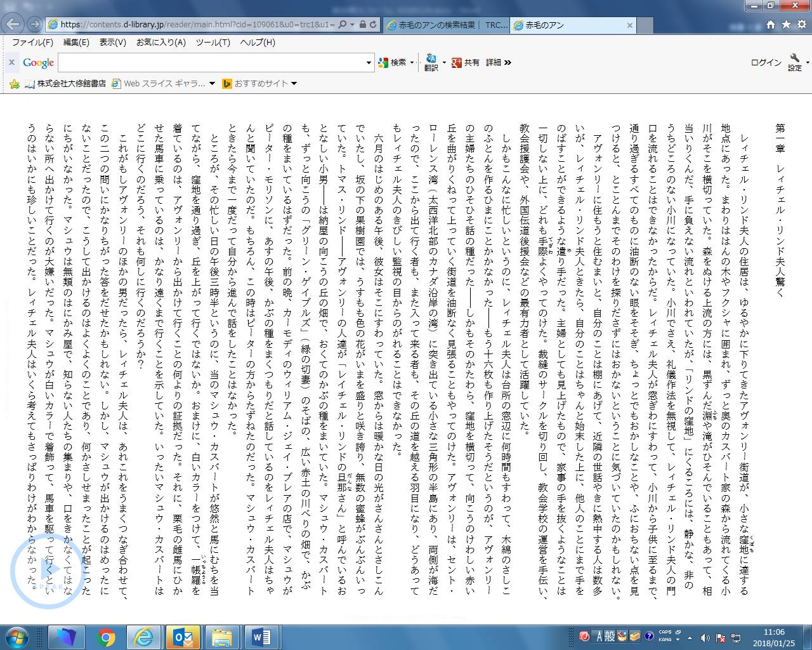Switch to the 赤毛のアンの検索結果 tab

point(447,25)
